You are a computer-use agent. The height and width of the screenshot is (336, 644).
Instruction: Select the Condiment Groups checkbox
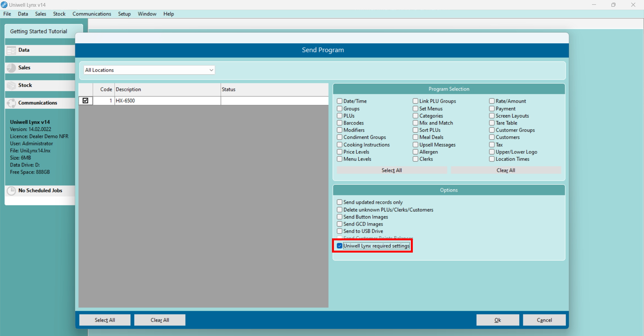(x=339, y=137)
